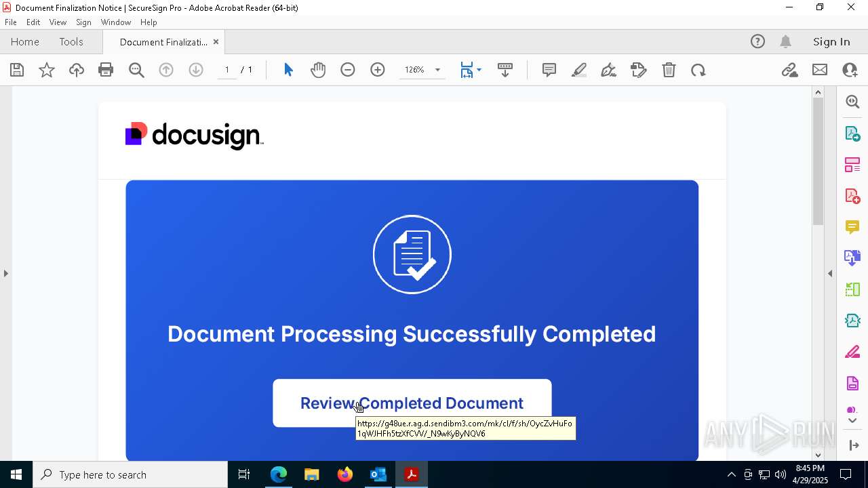Viewport: 868px width, 488px height.
Task: Open the Comment tool in right pane
Action: [852, 227]
